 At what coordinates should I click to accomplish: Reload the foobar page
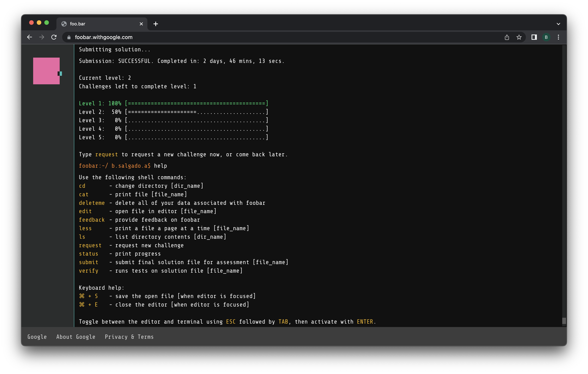click(54, 37)
